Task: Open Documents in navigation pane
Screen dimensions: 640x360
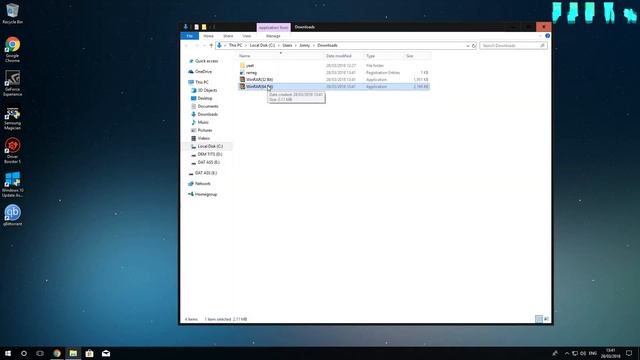Action: point(208,107)
